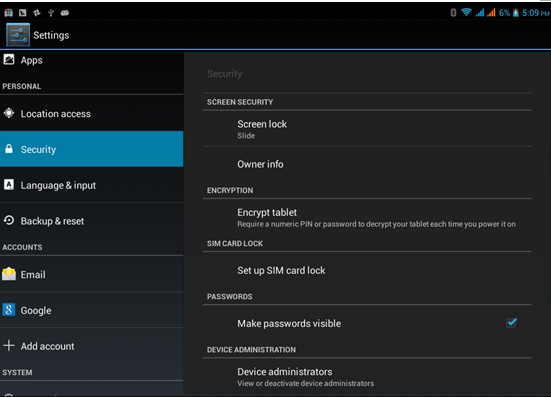Tap the Wi-Fi signal status icon

pos(466,12)
